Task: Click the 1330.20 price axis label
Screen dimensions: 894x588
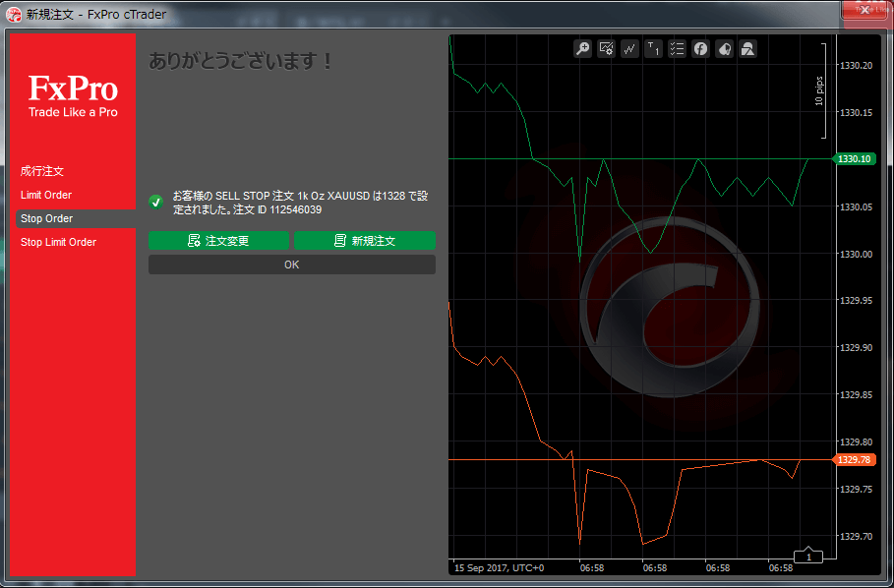Action: 857,66
